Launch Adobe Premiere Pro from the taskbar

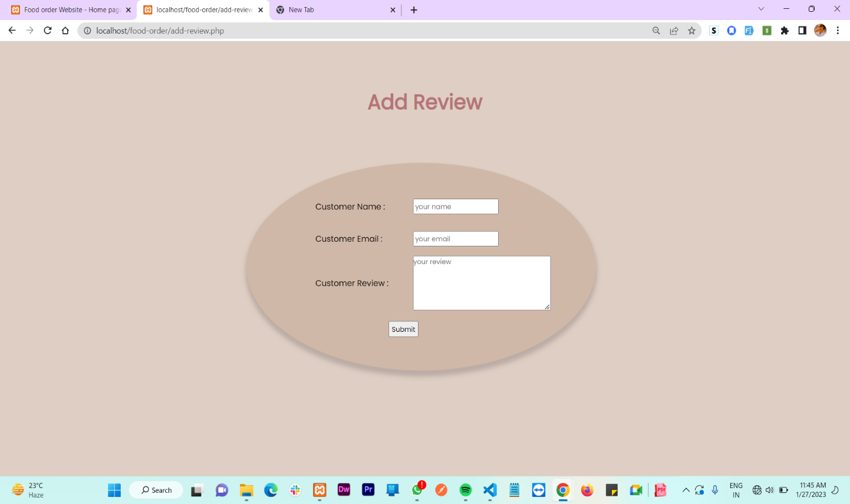click(x=368, y=490)
